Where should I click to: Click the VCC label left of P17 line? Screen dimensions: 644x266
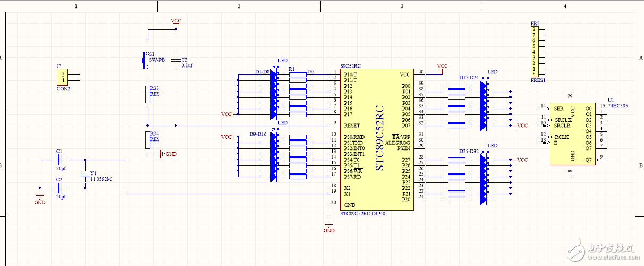pyautogui.click(x=226, y=114)
